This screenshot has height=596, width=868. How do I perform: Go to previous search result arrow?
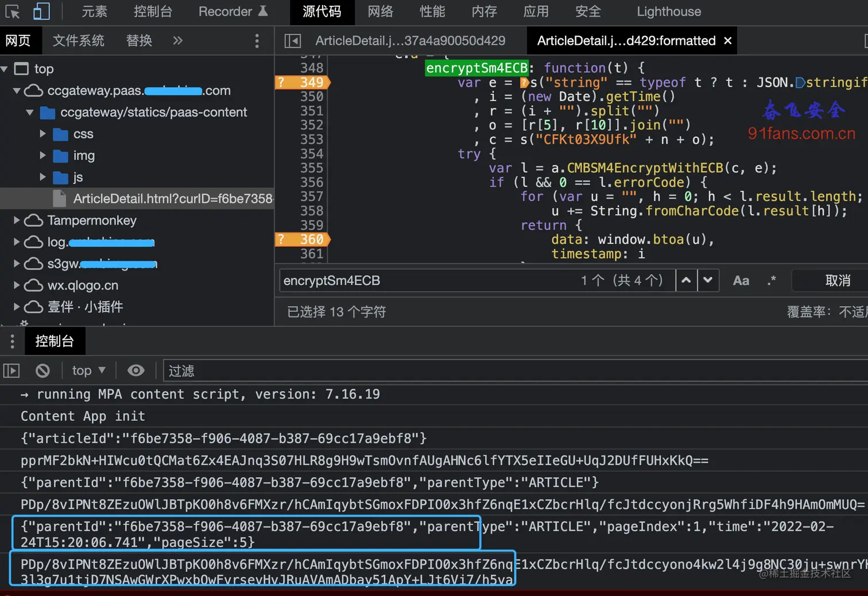point(686,281)
